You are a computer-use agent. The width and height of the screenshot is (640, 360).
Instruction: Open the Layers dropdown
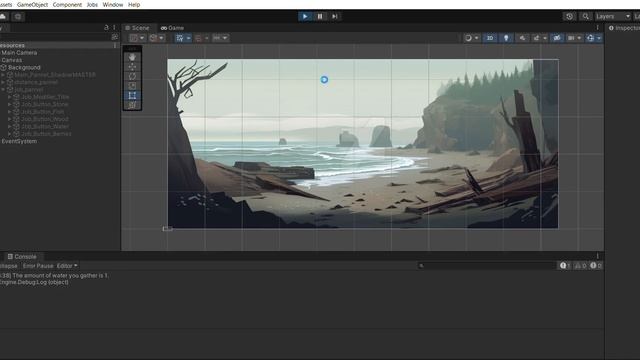click(x=613, y=16)
